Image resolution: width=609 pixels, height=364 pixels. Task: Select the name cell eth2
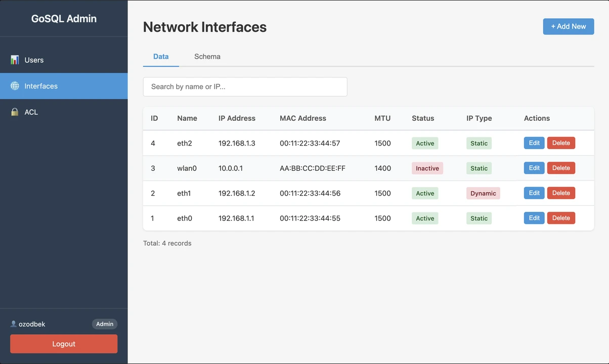tap(185, 143)
